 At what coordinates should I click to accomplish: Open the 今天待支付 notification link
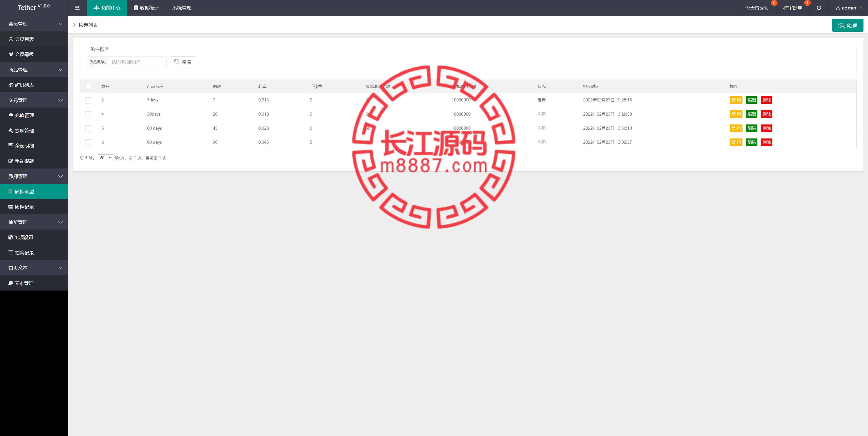click(x=757, y=8)
